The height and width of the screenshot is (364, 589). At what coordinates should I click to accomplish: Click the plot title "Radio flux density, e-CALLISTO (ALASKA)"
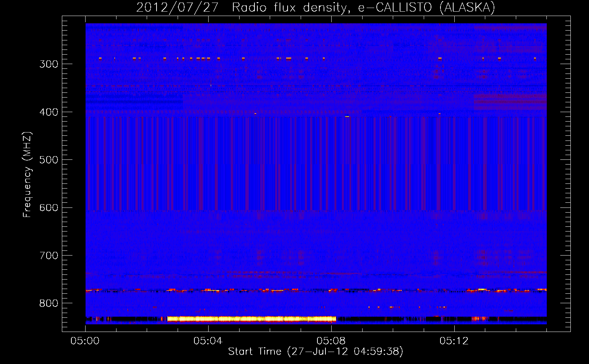(x=363, y=7)
